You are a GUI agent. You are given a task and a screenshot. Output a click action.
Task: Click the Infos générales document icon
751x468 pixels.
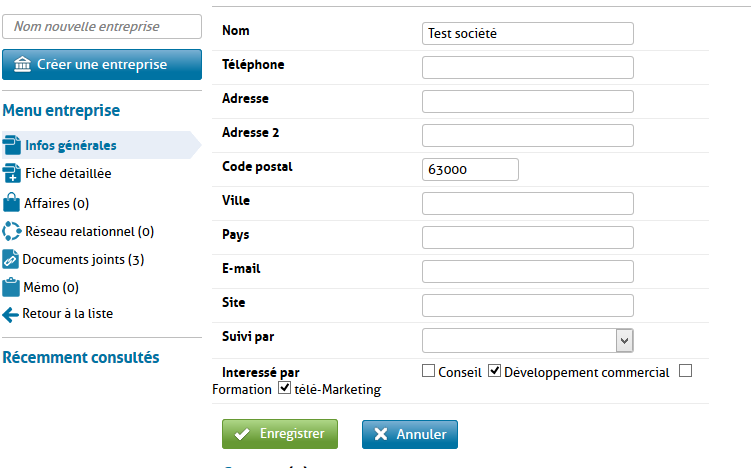pos(12,145)
